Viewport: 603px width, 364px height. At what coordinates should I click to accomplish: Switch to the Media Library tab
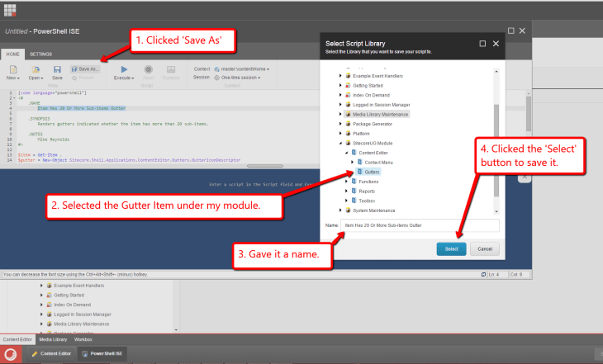[54, 339]
